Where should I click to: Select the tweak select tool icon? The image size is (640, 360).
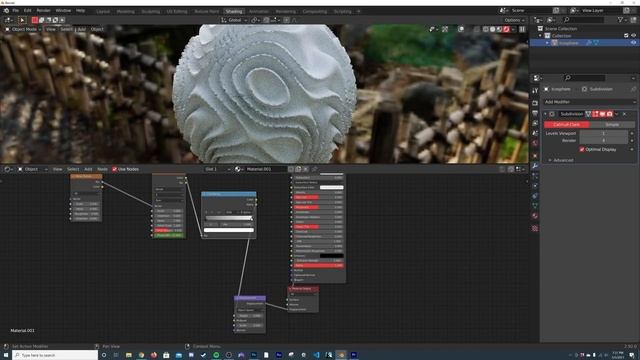(22, 20)
